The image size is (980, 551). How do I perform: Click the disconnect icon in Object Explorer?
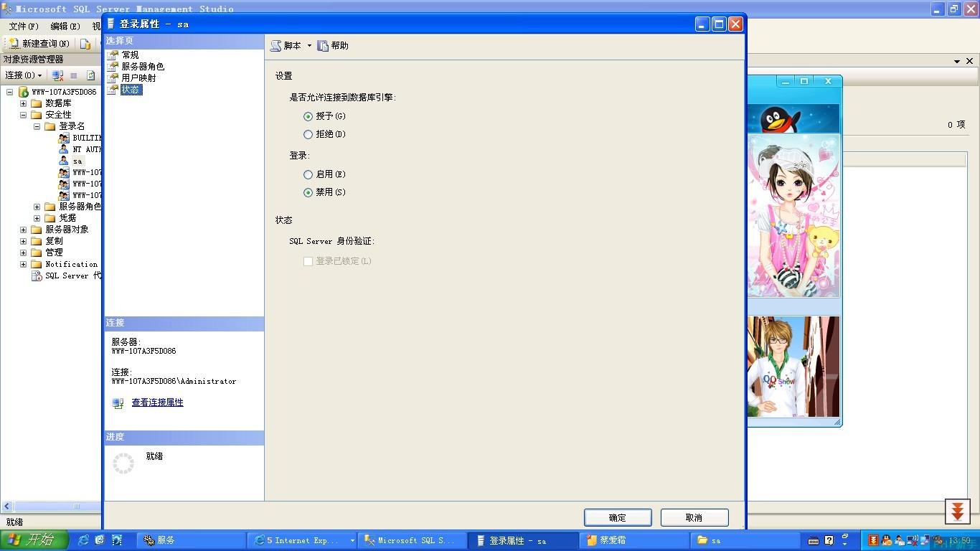pyautogui.click(x=57, y=75)
